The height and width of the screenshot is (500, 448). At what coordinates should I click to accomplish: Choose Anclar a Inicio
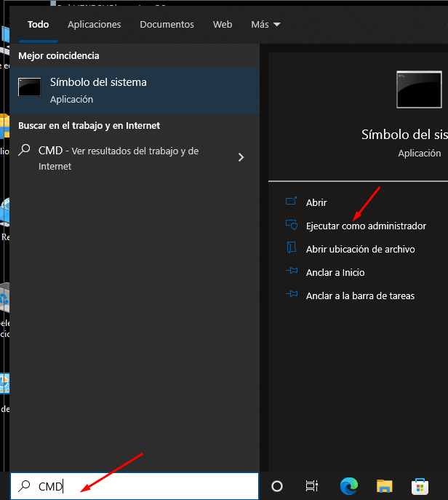[335, 273]
